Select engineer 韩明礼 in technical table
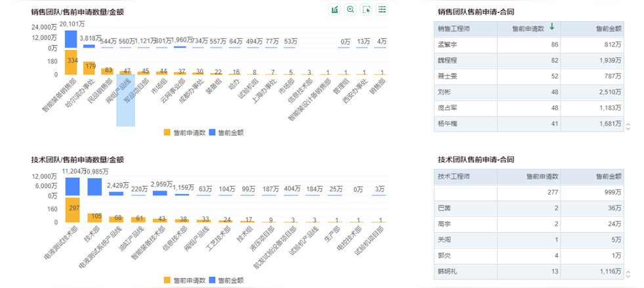The height and width of the screenshot is (288, 644). tap(446, 270)
